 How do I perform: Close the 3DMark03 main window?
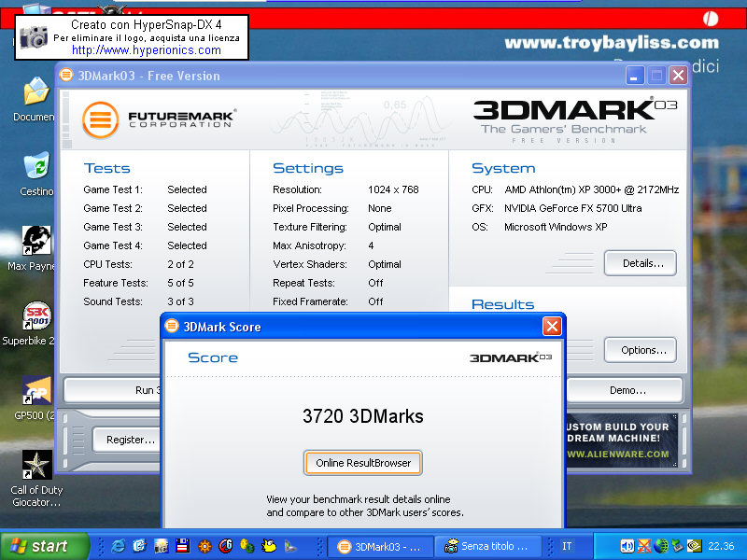(x=679, y=76)
